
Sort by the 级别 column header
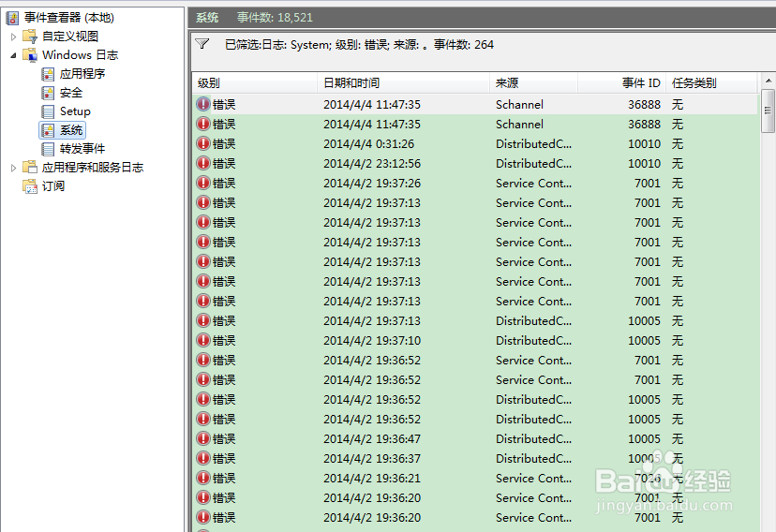(254, 83)
